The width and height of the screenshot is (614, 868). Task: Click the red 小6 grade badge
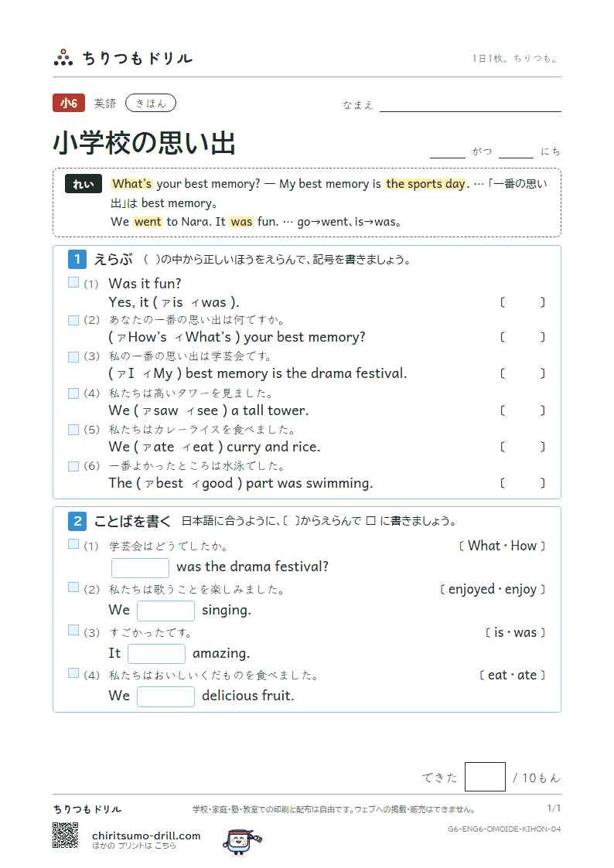(69, 103)
